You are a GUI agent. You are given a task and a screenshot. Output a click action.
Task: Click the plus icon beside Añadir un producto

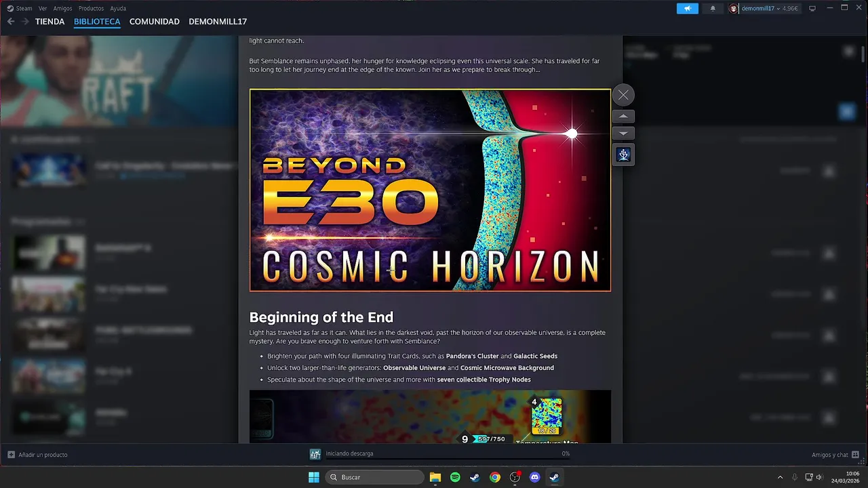[x=11, y=455]
